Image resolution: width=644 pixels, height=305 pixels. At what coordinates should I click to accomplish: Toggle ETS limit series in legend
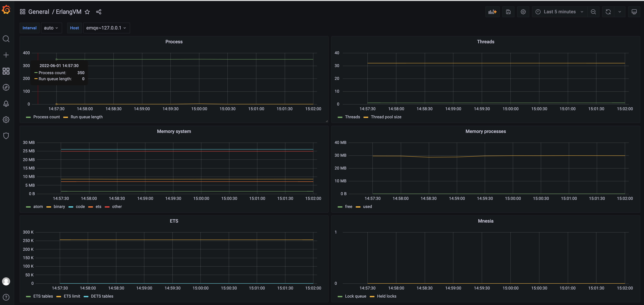(x=72, y=296)
